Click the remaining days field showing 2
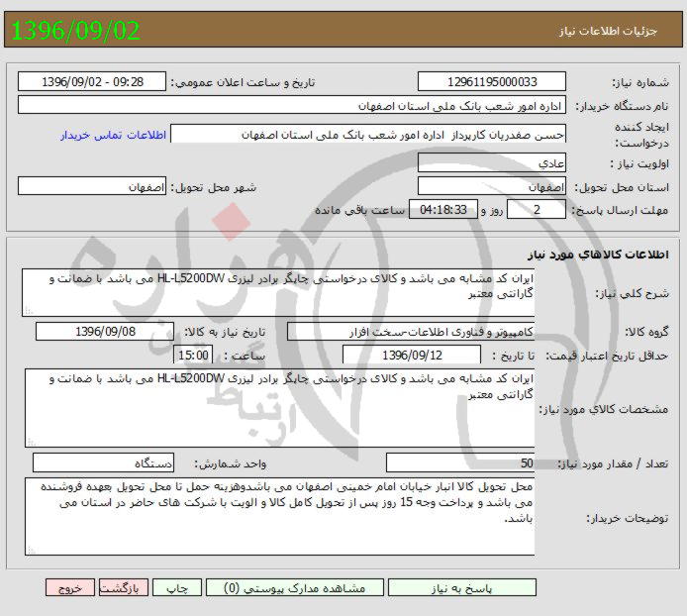 click(x=537, y=210)
